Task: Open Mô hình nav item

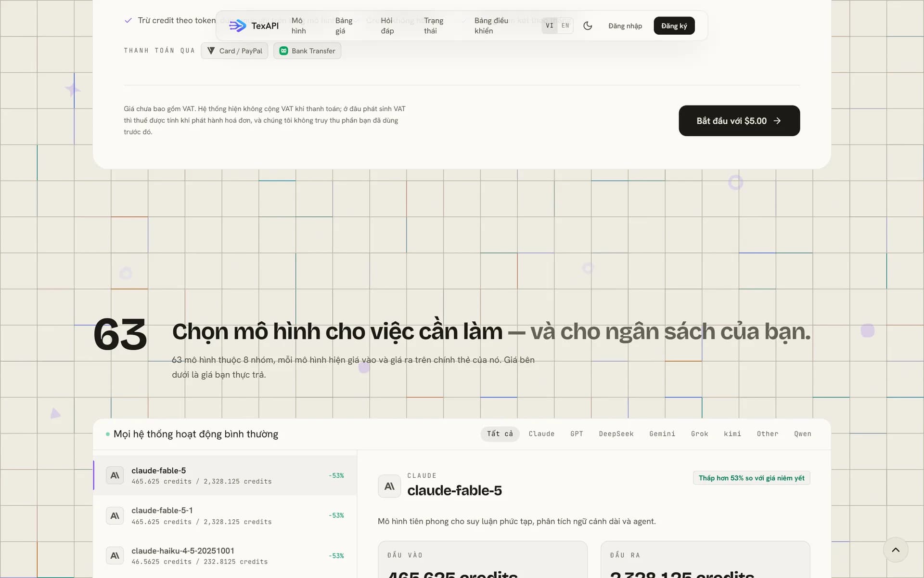Action: [x=299, y=26]
